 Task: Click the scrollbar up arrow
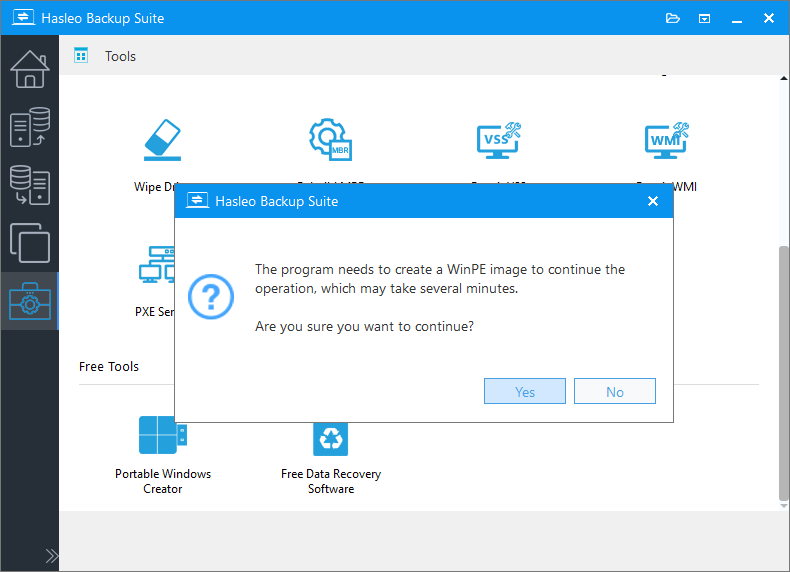[x=783, y=78]
